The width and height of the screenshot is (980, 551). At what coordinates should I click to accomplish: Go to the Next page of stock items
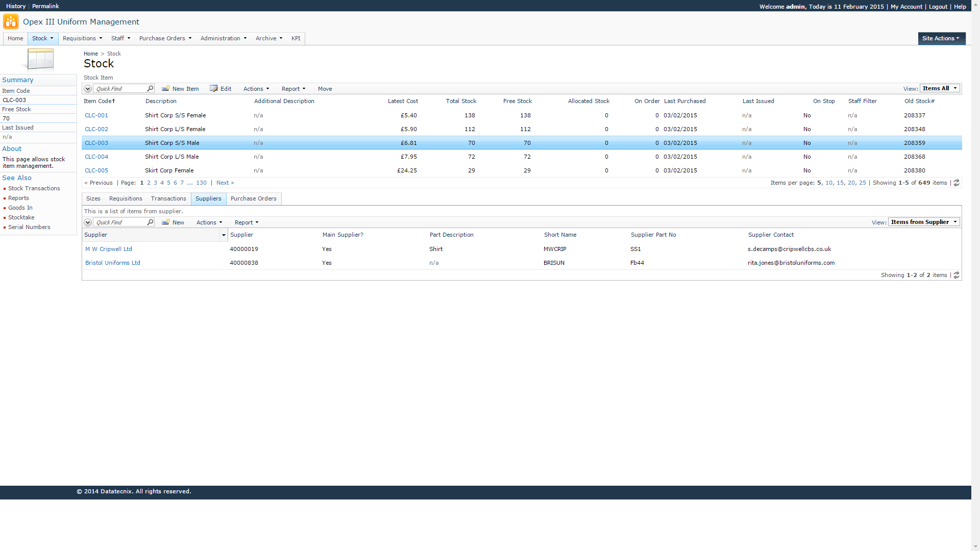pyautogui.click(x=225, y=183)
